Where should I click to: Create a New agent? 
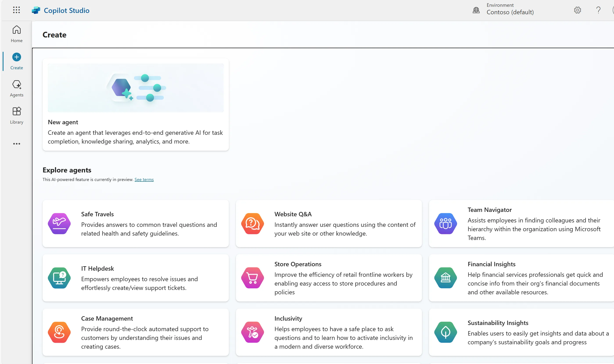(135, 104)
